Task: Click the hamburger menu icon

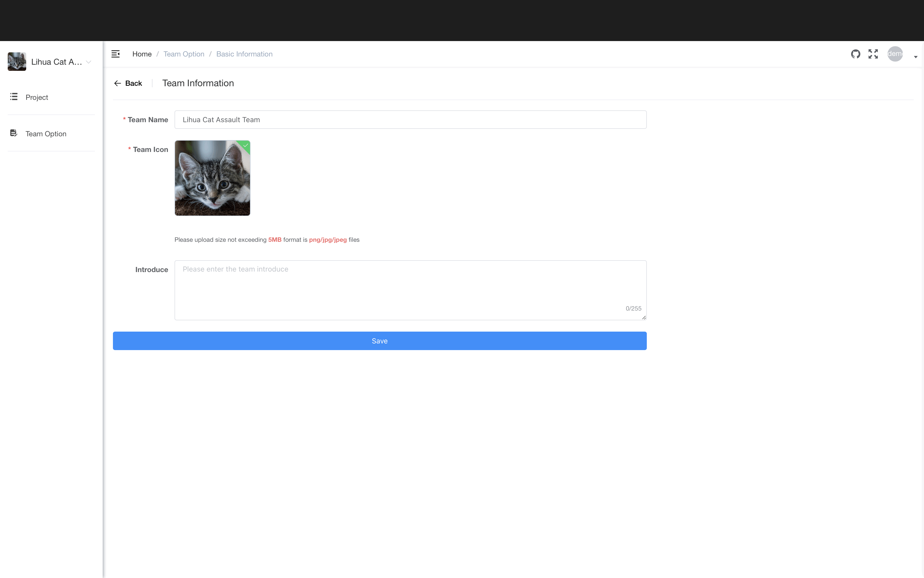Action: pos(115,54)
